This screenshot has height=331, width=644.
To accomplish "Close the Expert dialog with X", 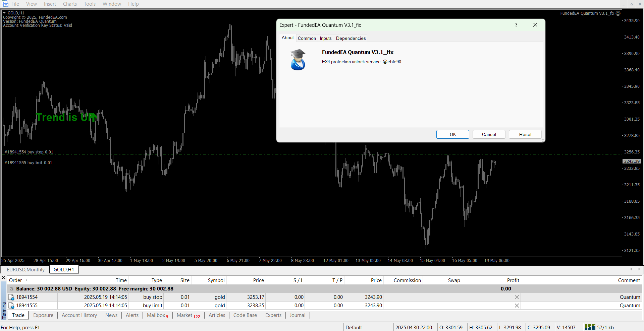I will 535,25.
